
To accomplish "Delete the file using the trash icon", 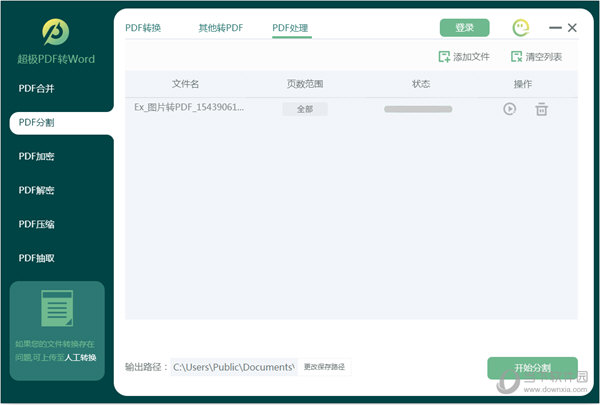I will [x=541, y=109].
